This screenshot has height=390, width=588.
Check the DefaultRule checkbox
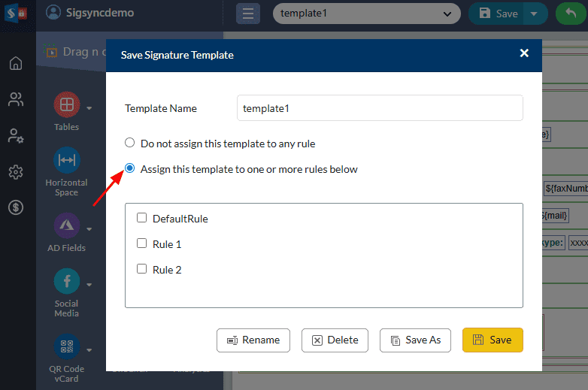(141, 219)
